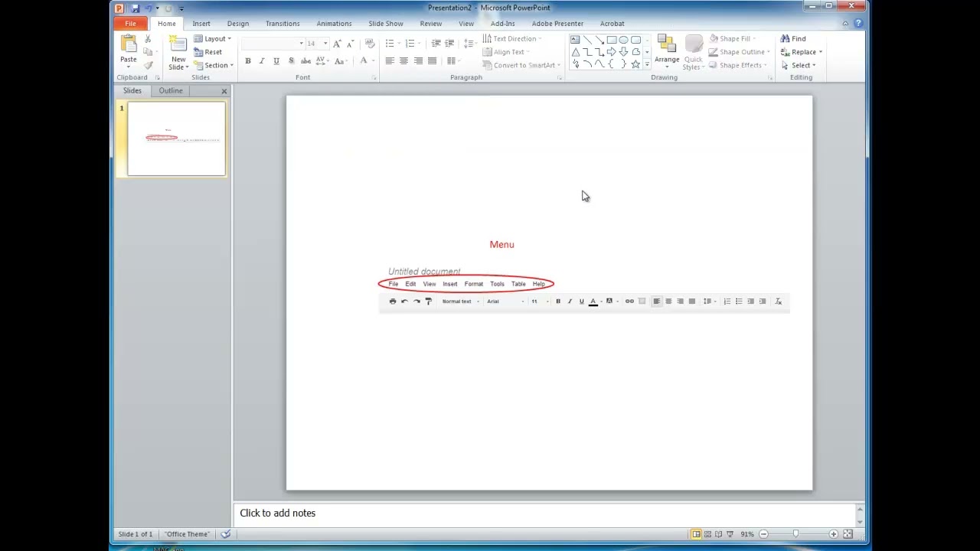Click the Increase Font Size icon
Screen dimensions: 980x551
point(337,44)
